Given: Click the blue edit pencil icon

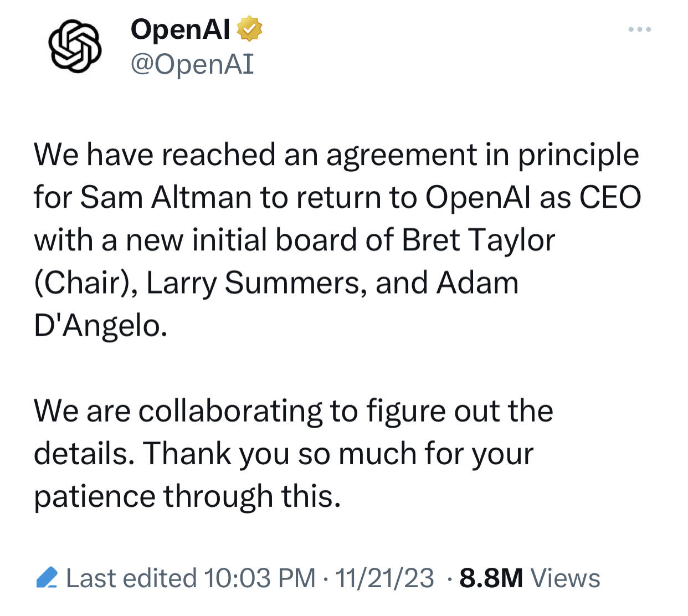Looking at the screenshot, I should (x=47, y=578).
